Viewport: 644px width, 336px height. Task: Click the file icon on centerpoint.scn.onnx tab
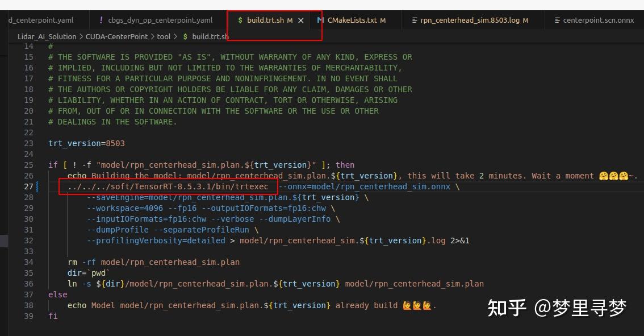[x=557, y=20]
